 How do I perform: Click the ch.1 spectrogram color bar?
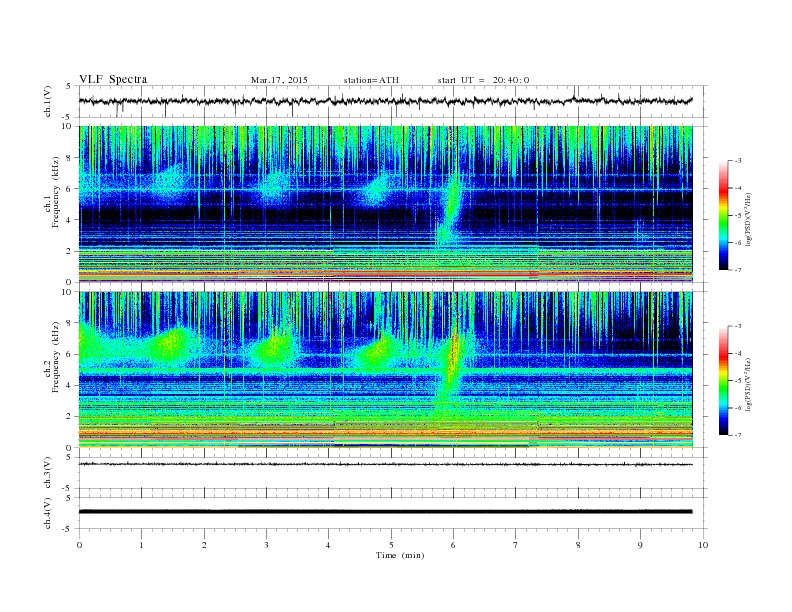(x=723, y=215)
